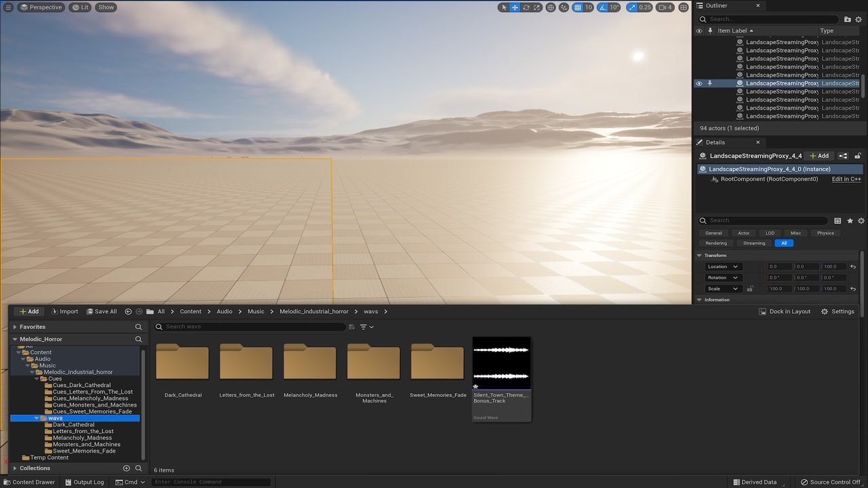Toggle pin icon on selected Outliner row
This screenshot has height=488, width=868.
pos(710,83)
